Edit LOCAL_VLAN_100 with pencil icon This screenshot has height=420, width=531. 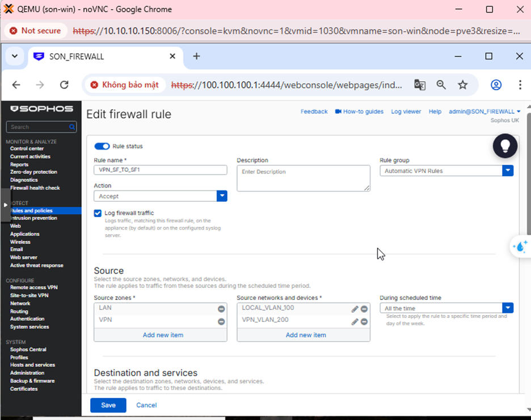(355, 309)
